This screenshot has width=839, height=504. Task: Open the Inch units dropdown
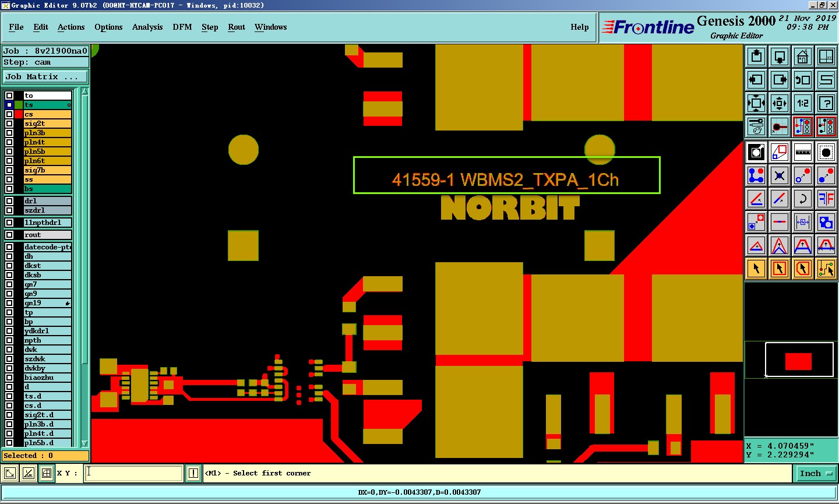pos(816,473)
